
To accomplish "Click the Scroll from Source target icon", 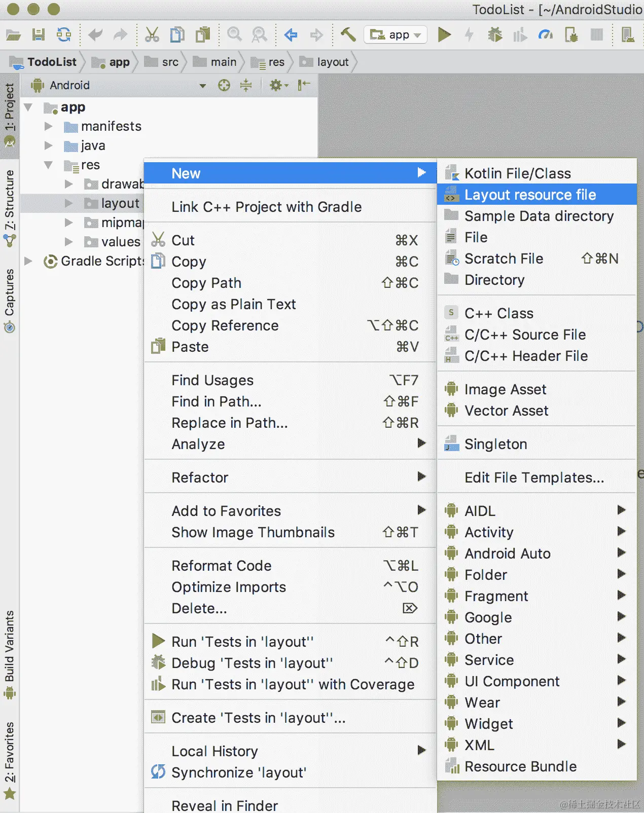I will point(224,85).
